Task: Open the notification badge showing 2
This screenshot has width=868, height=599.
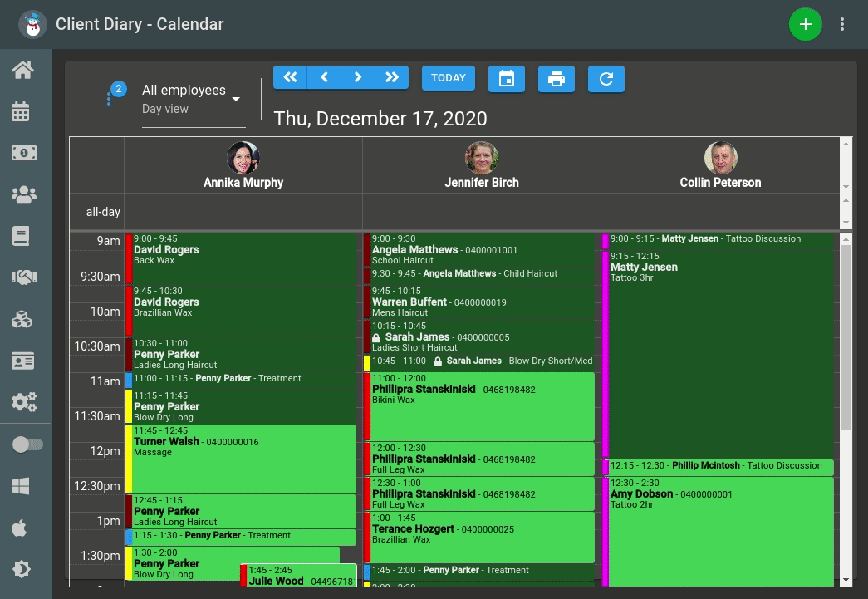Action: (x=119, y=89)
